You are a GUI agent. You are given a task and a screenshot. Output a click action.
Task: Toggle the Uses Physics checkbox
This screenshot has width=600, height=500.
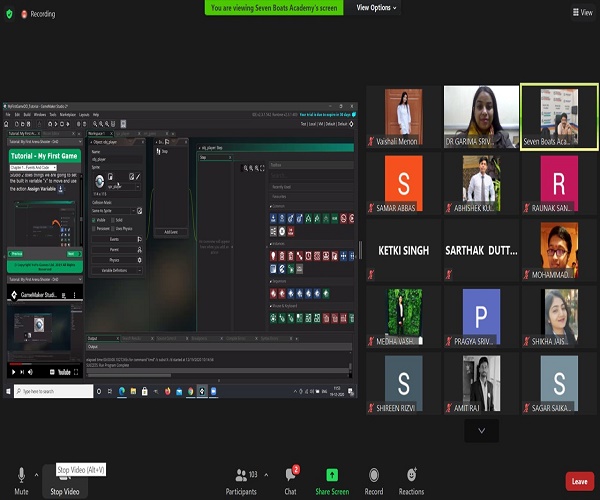click(x=112, y=228)
